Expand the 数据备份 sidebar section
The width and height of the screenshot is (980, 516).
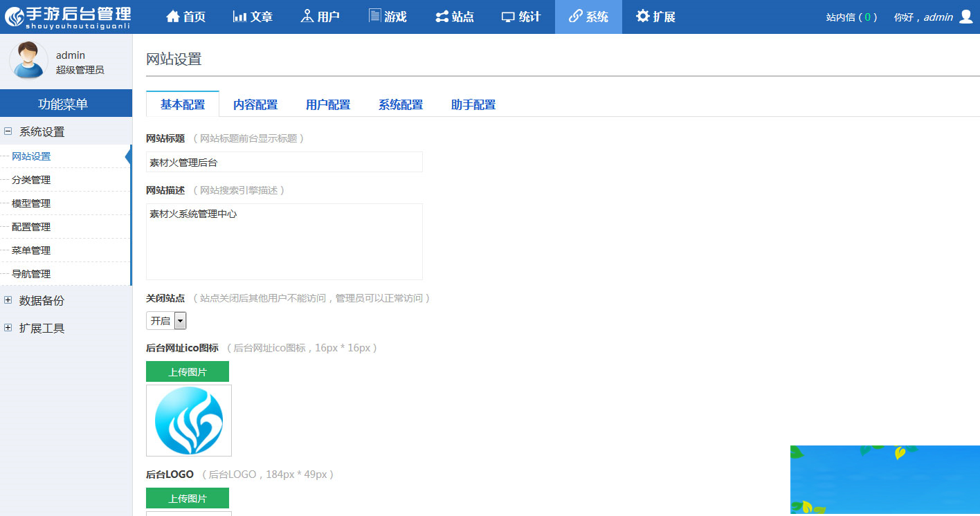click(x=42, y=301)
